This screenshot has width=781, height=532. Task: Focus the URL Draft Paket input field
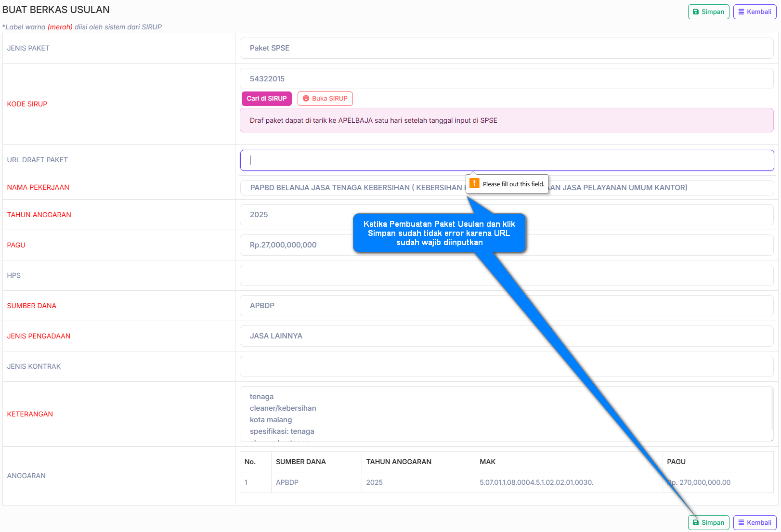point(507,160)
